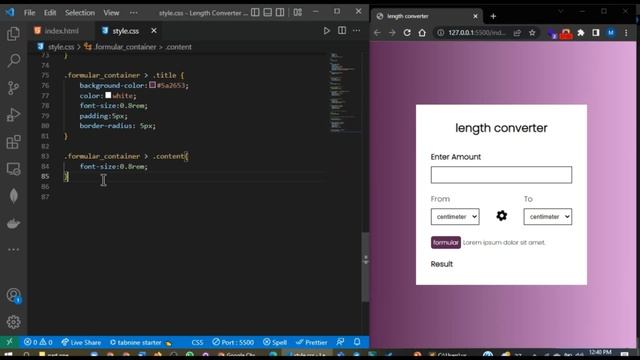Open the Chrome profile avatar
This screenshot has height=360, width=640.
[x=611, y=33]
